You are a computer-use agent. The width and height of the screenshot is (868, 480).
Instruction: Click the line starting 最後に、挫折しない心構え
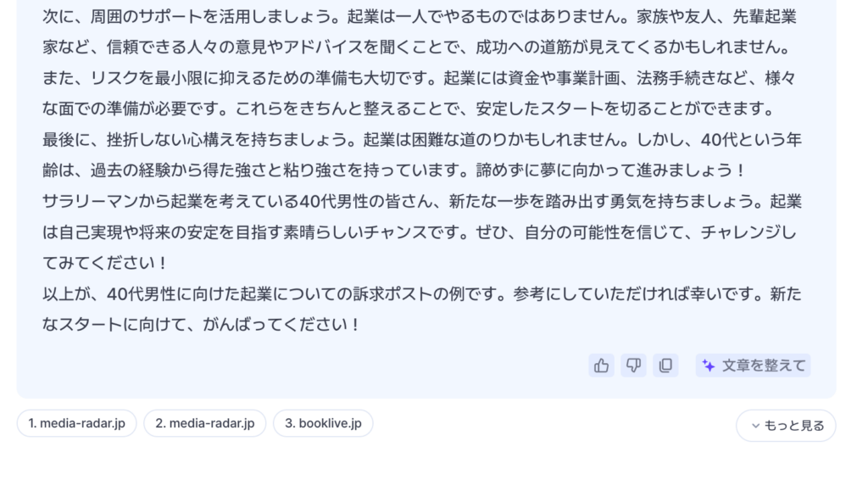(x=422, y=140)
